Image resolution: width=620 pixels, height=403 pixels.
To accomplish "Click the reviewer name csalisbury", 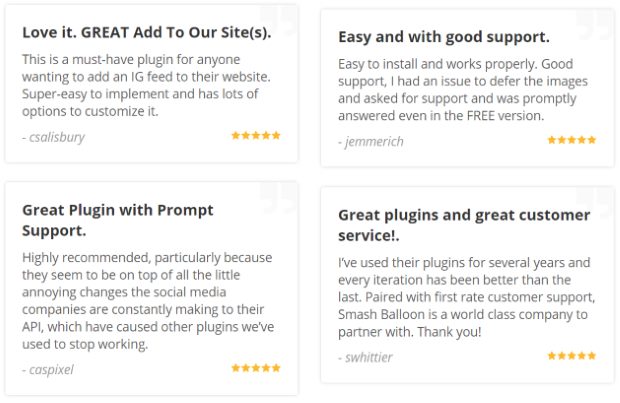I will point(55,137).
